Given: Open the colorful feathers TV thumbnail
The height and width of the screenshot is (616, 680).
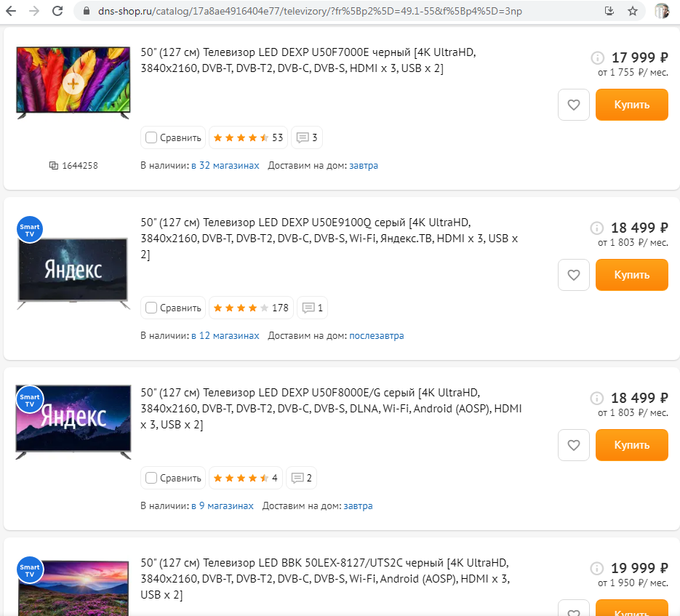Looking at the screenshot, I should click(x=73, y=82).
